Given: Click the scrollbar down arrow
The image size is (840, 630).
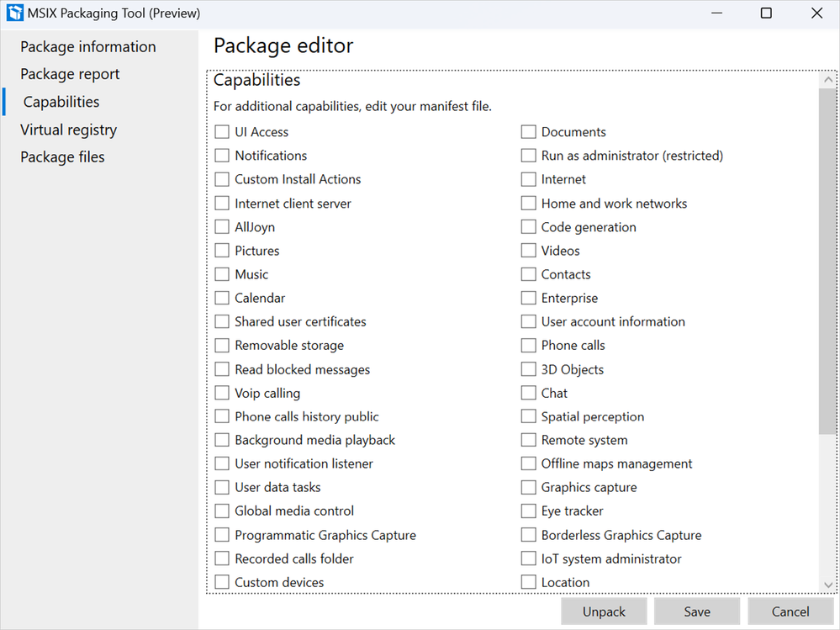Looking at the screenshot, I should coord(828,585).
